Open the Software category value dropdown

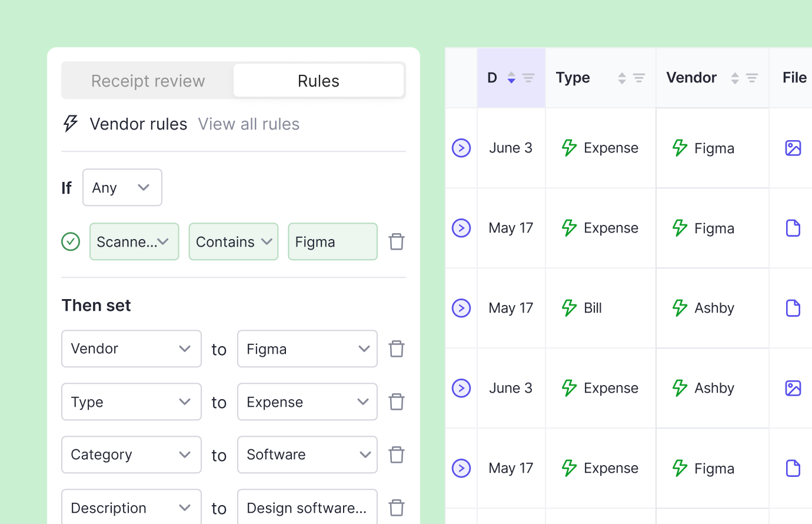click(x=307, y=455)
